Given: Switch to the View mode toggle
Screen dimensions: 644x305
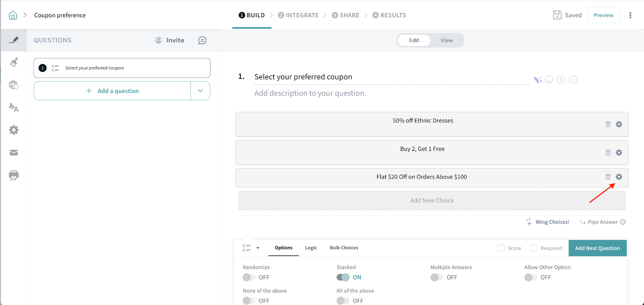Looking at the screenshot, I should point(446,40).
